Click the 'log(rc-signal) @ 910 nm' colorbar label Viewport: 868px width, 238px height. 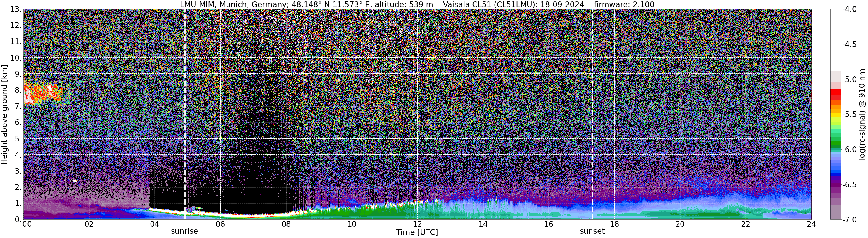[x=862, y=115]
